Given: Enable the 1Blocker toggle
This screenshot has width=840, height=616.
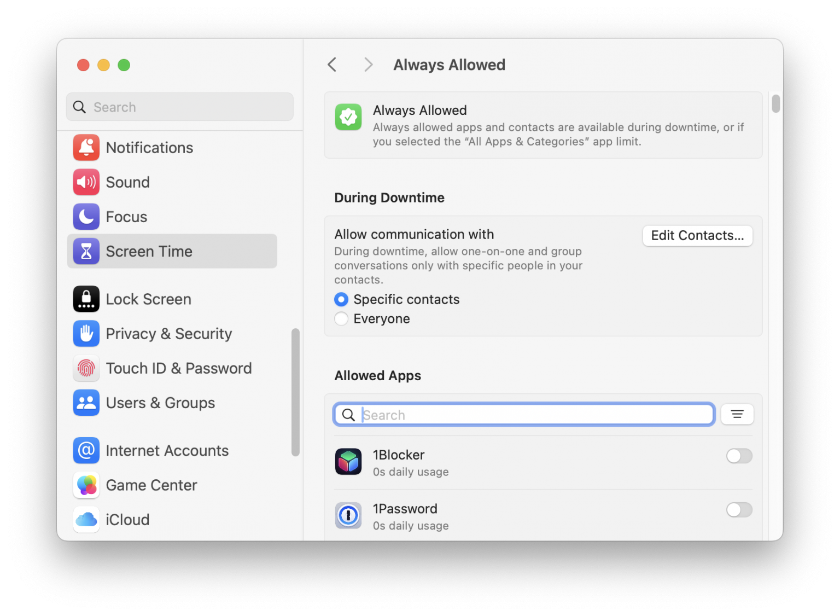Looking at the screenshot, I should tap(739, 456).
